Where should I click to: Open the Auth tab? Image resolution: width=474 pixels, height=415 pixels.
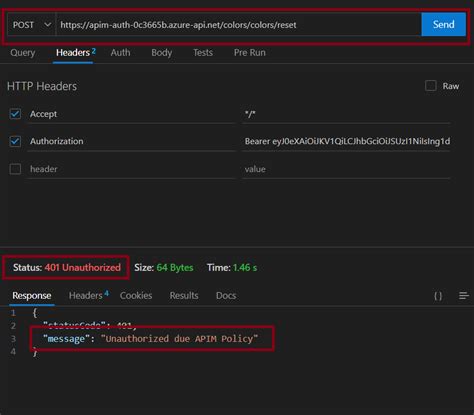point(120,53)
